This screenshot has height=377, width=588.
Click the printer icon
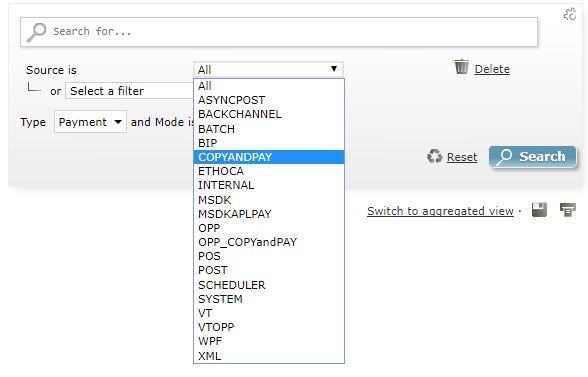(567, 210)
